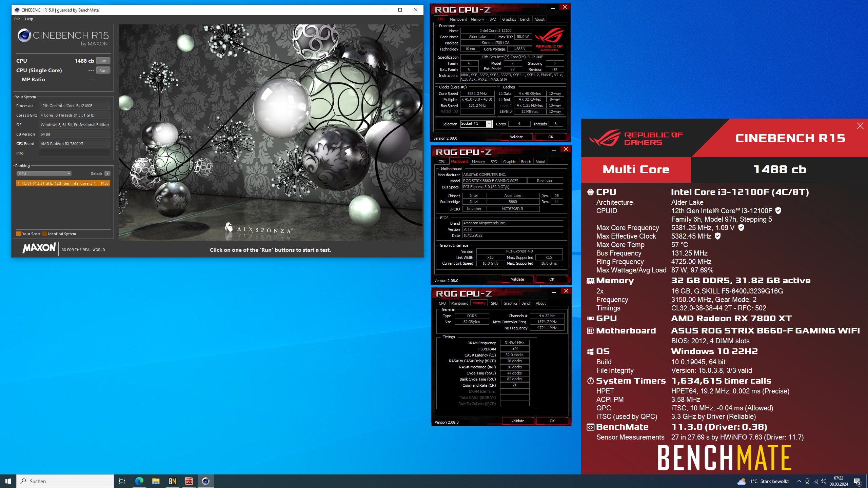Open Task View from the taskbar
This screenshot has width=868, height=488.
coord(122,481)
